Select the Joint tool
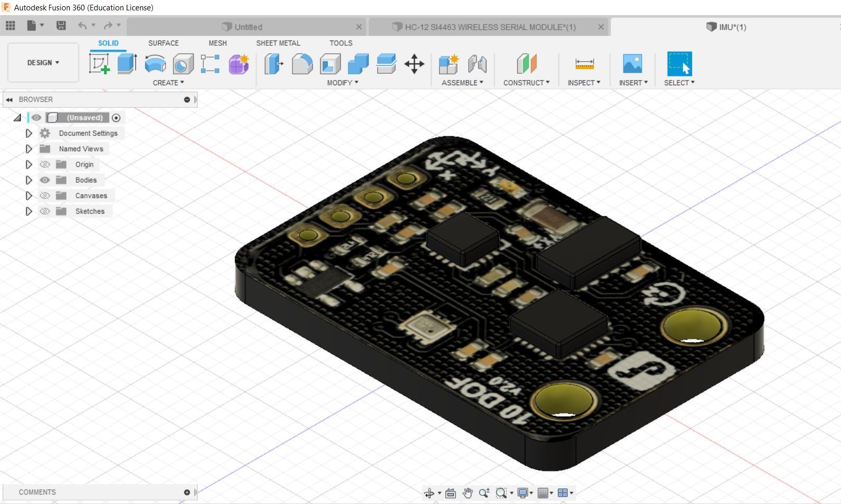841x504 pixels. click(x=477, y=64)
